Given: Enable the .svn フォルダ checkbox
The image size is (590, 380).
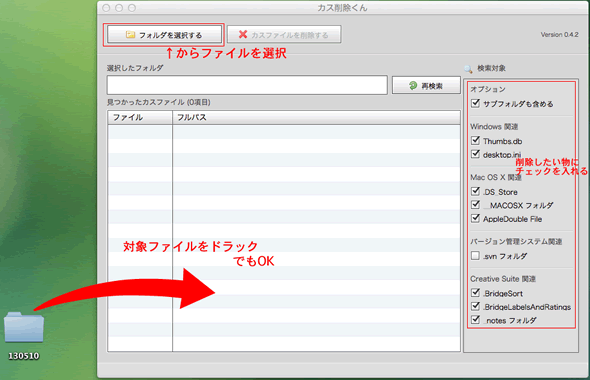Looking at the screenshot, I should 476,256.
